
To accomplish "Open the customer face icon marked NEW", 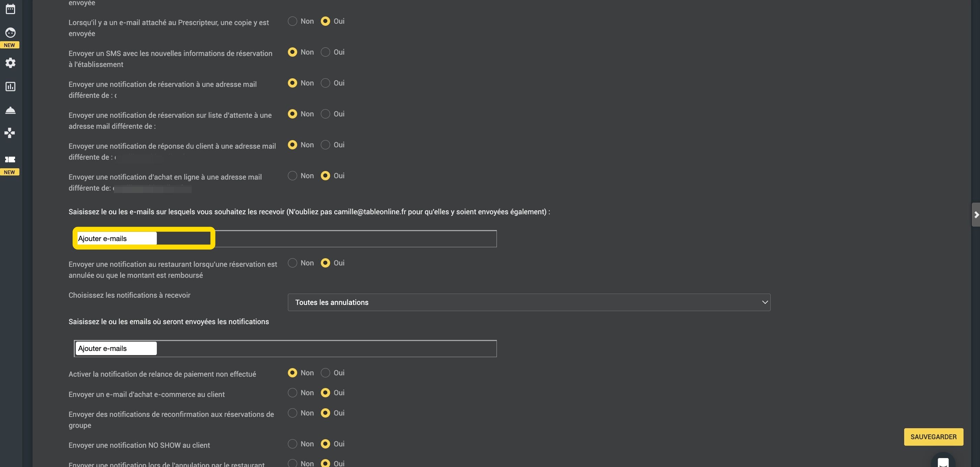I will pyautogui.click(x=10, y=33).
